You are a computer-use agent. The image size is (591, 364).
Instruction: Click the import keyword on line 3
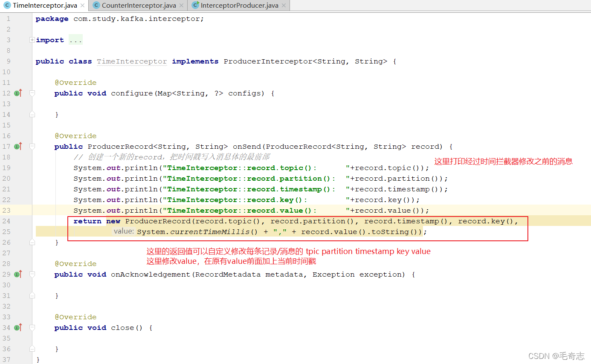tap(50, 40)
